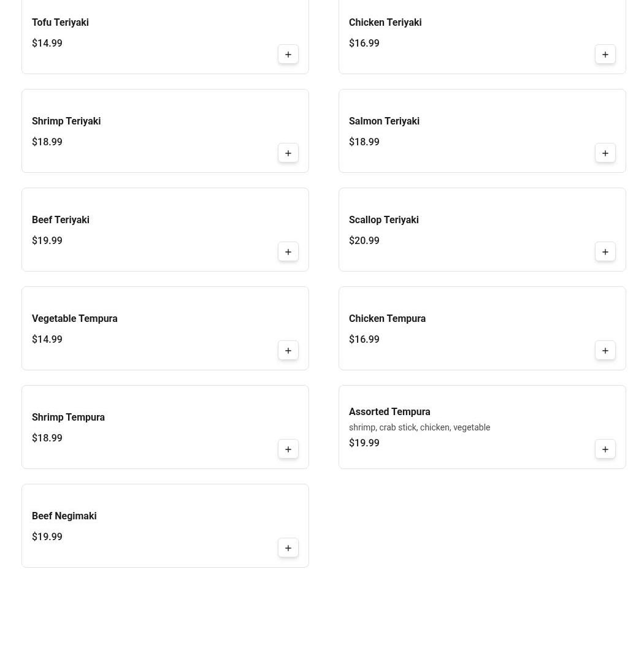Add Beef Teriyaki with plus icon

coord(288,251)
